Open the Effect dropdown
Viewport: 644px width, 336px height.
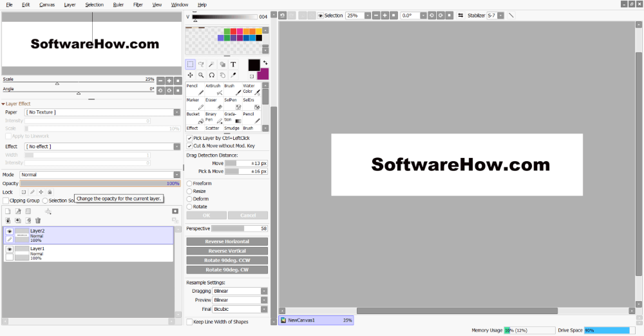click(176, 146)
